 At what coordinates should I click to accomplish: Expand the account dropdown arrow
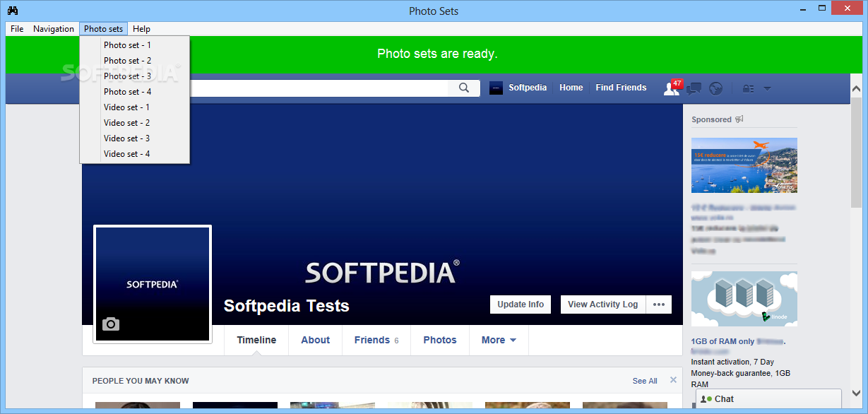tap(767, 88)
